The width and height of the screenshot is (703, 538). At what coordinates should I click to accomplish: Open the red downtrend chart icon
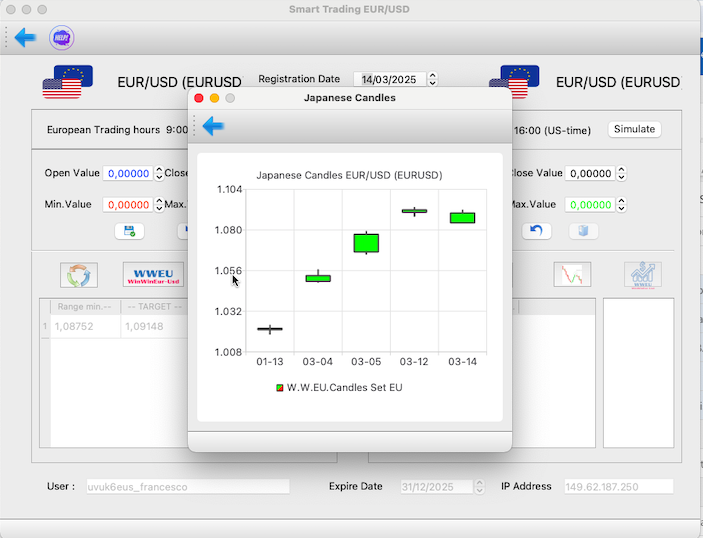572,275
